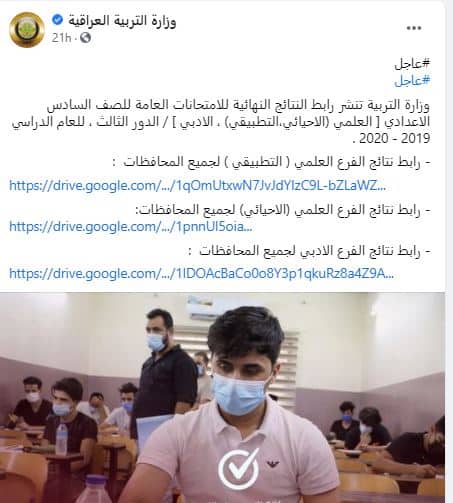This screenshot has width=453, height=503.
Task: Click the الاحيائي results link label line
Action: coord(283,210)
